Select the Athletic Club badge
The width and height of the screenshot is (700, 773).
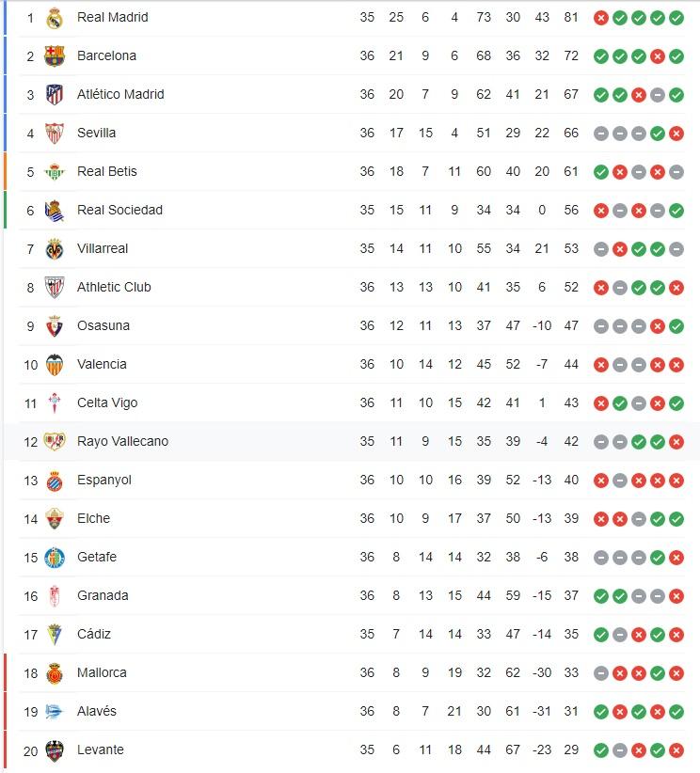coord(54,287)
